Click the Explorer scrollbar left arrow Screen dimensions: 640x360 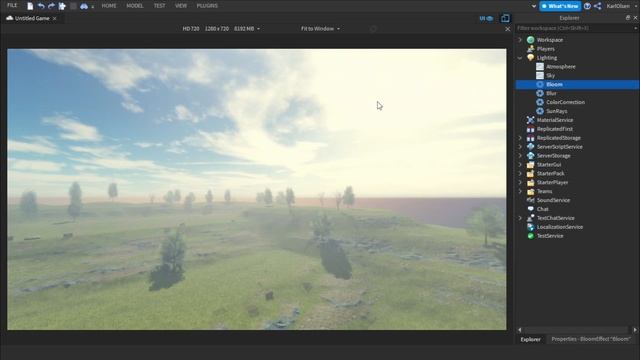point(520,330)
